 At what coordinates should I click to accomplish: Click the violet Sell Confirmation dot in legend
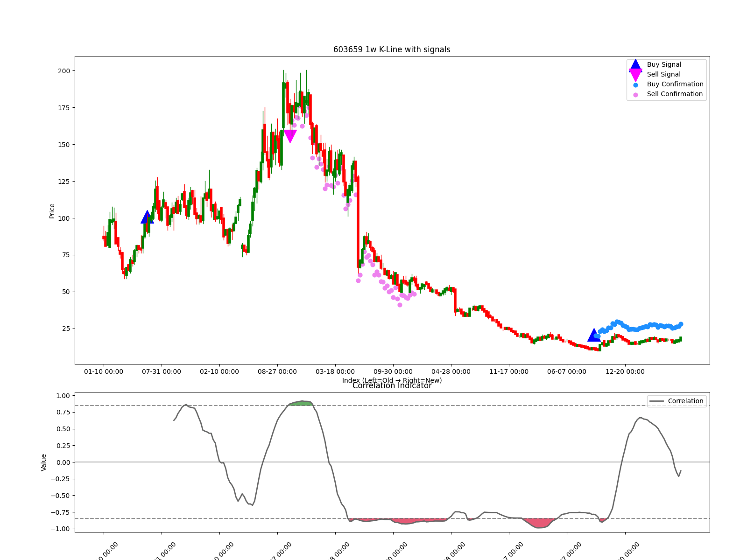pos(635,95)
